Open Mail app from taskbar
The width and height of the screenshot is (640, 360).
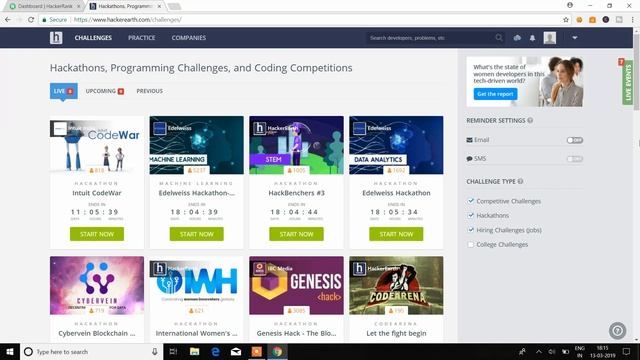coord(236,351)
